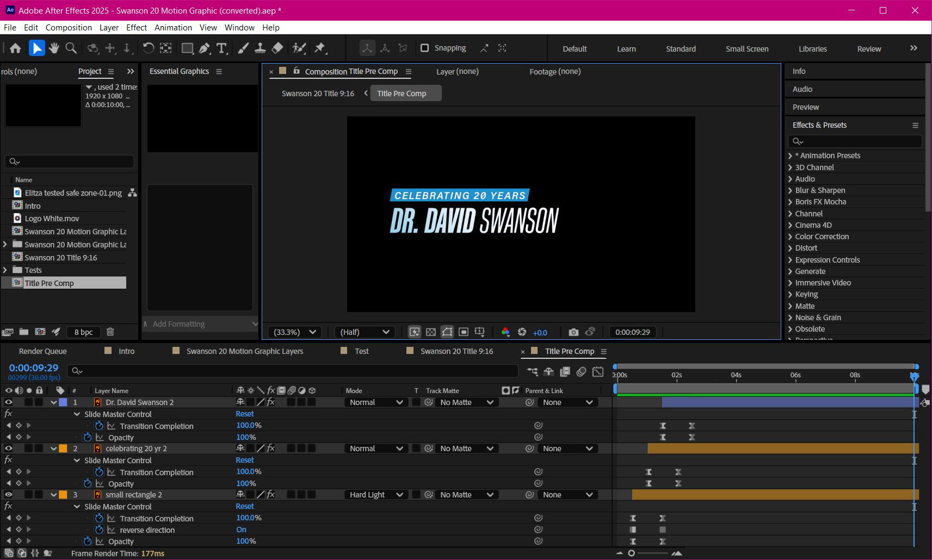Expand the Blur & Sharpen effects category
The height and width of the screenshot is (560, 932).
point(790,190)
